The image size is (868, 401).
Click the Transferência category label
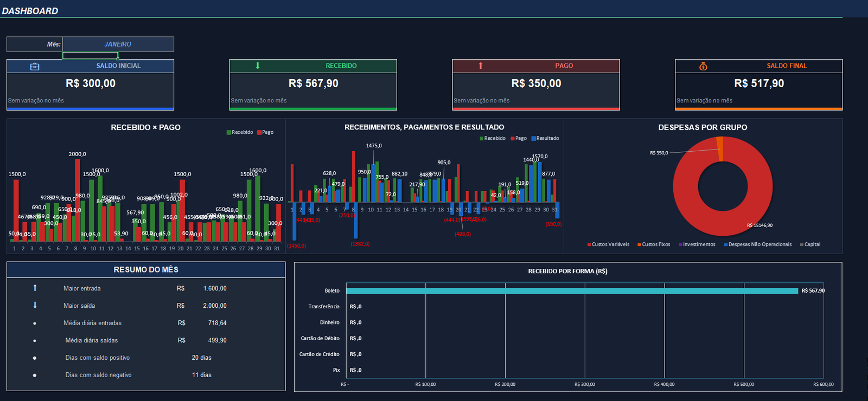coord(324,307)
